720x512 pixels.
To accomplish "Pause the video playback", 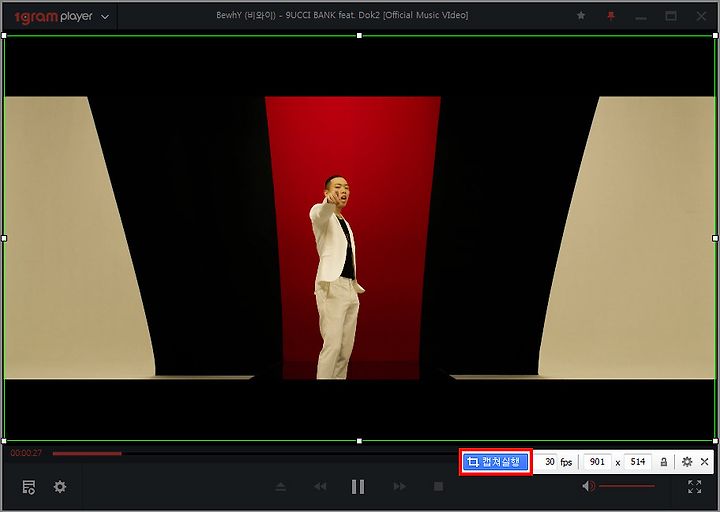I will (358, 487).
